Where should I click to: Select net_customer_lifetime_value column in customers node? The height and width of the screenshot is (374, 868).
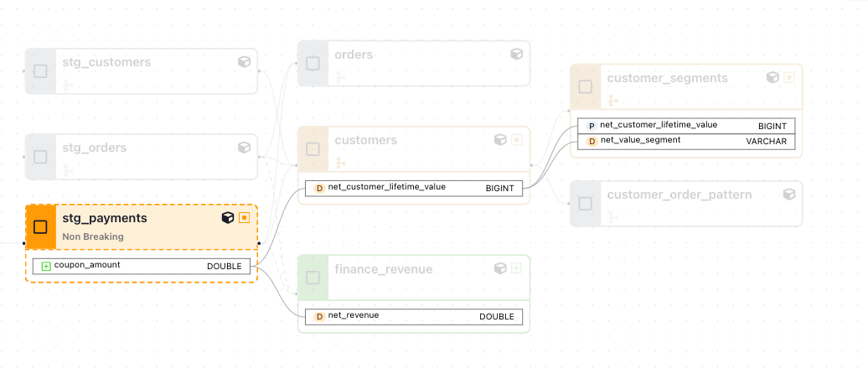(414, 189)
